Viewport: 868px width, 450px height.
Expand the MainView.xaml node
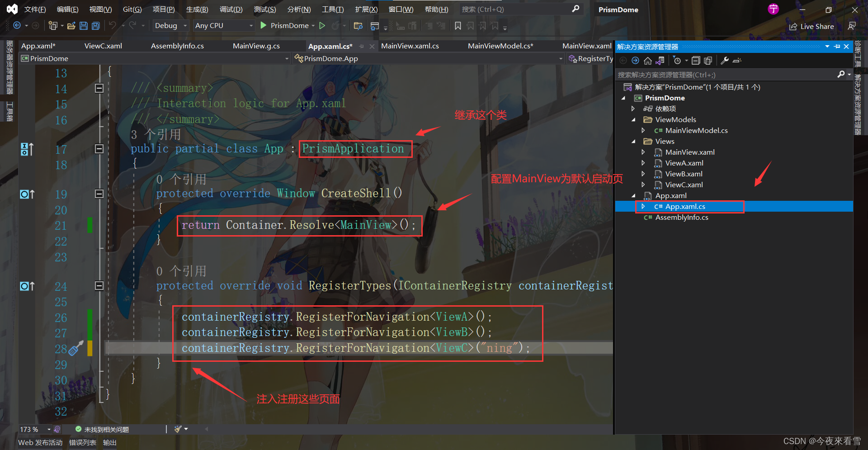click(x=643, y=152)
